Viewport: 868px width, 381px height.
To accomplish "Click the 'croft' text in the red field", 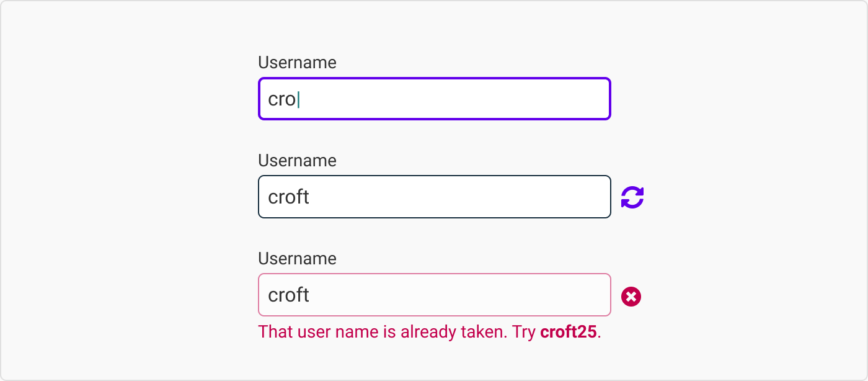I will tap(288, 295).
